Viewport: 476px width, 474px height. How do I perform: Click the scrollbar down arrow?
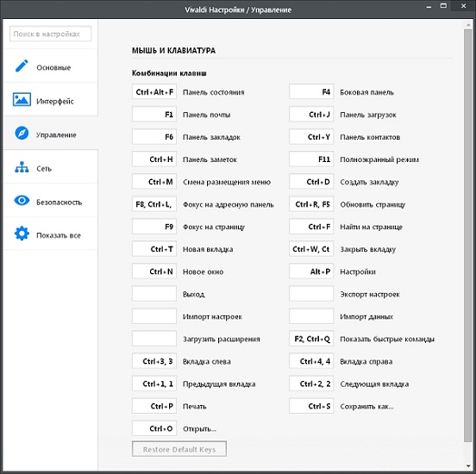pyautogui.click(x=467, y=465)
